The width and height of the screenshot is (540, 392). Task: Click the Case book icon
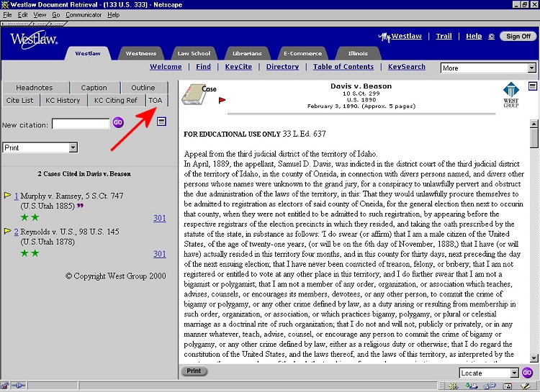coord(194,95)
